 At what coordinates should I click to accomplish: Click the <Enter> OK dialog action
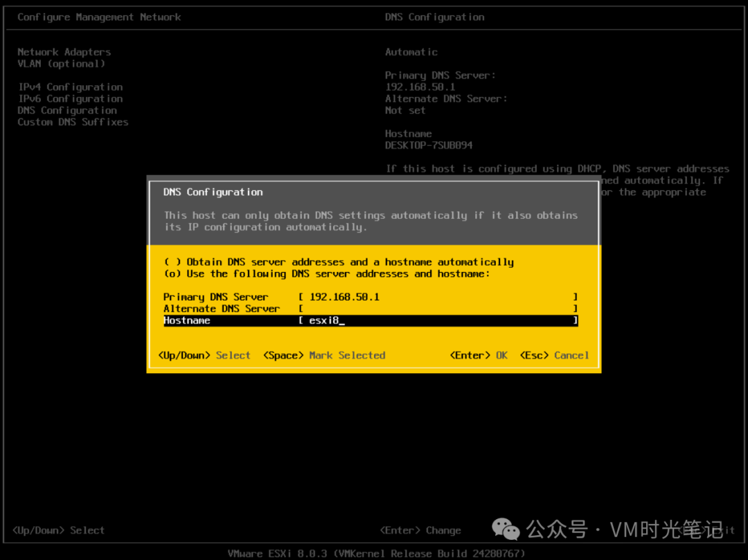479,356
